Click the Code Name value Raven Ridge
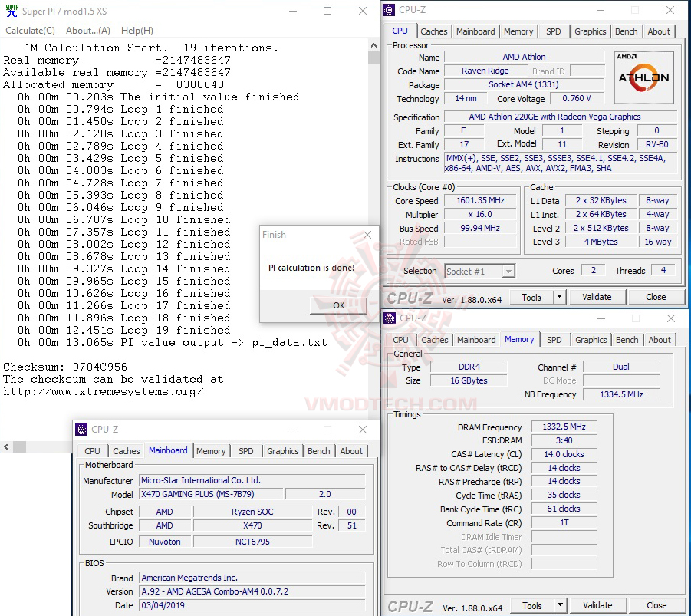The width and height of the screenshot is (691, 616). [485, 71]
